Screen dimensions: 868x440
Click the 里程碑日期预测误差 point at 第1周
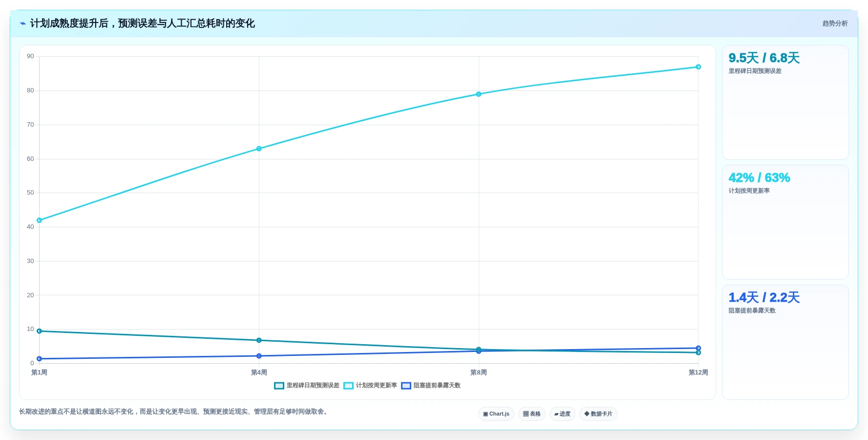(x=40, y=331)
